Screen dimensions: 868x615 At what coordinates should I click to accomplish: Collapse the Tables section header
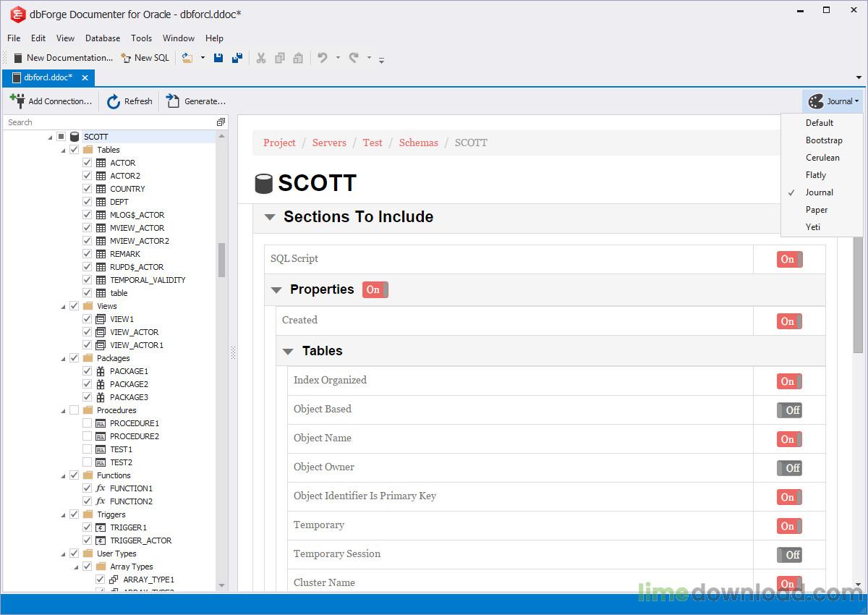(288, 351)
